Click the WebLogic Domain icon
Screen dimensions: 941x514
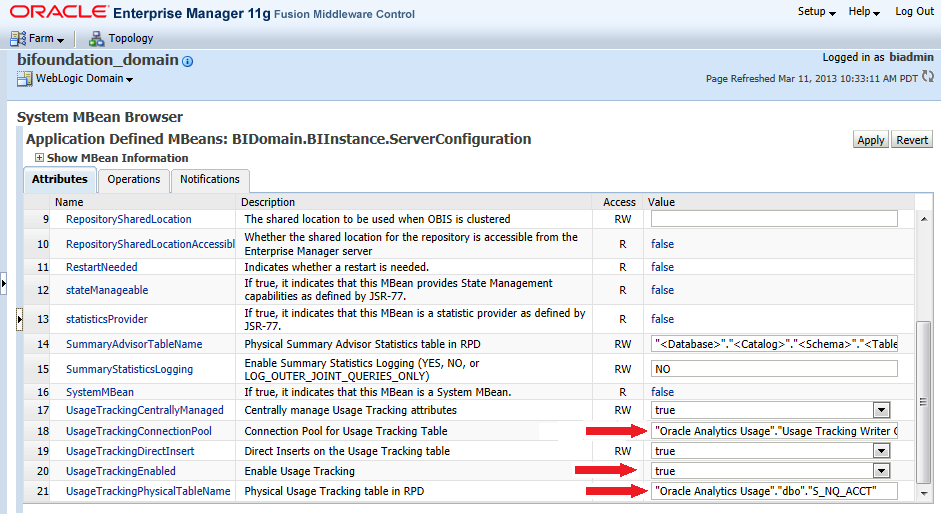tap(25, 79)
